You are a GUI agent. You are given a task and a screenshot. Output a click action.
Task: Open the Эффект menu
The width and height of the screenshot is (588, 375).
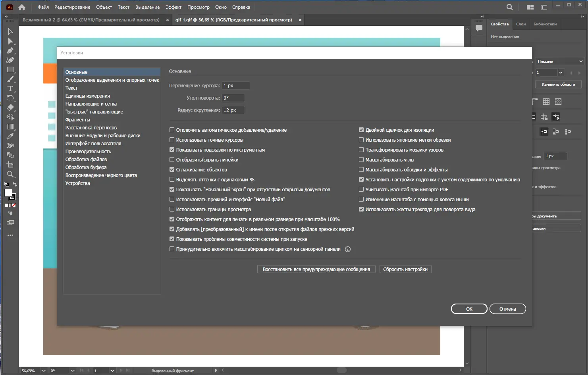pyautogui.click(x=173, y=7)
